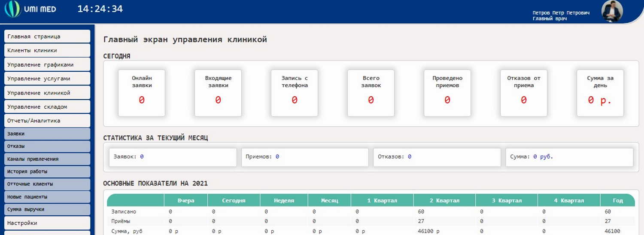Screen dimensions: 644x235
Task: Open История работы report
Action: 47,171
